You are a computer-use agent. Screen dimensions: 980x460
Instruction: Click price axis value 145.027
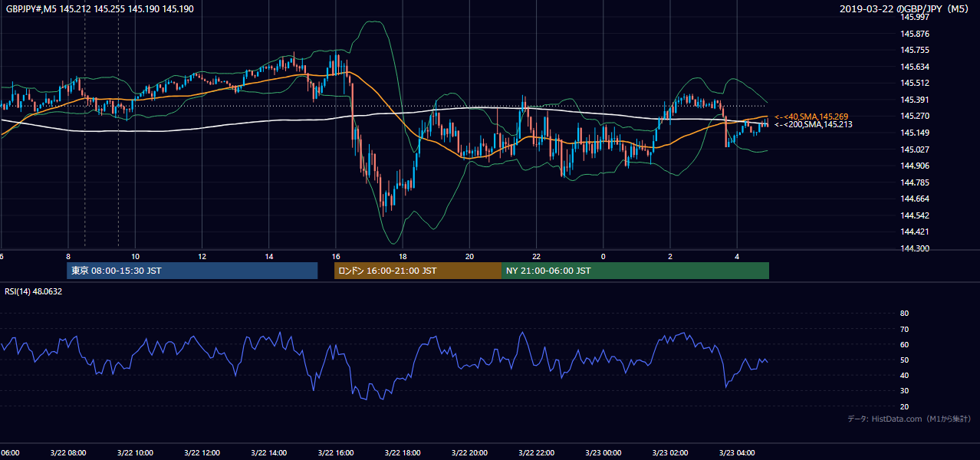pos(915,149)
